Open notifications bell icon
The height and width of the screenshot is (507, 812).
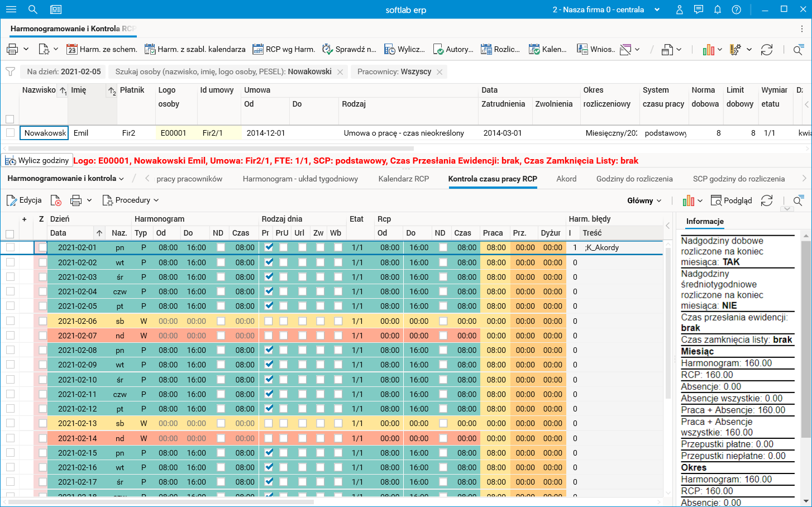[718, 9]
